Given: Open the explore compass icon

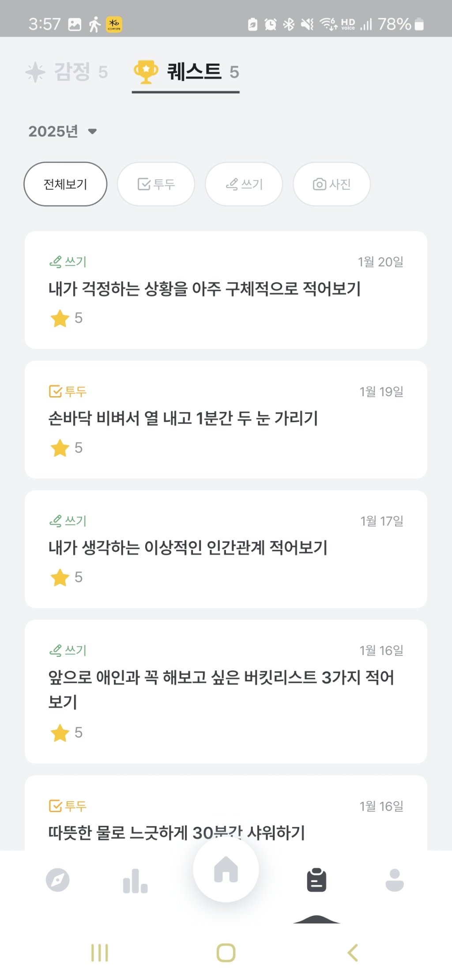Looking at the screenshot, I should [58, 880].
